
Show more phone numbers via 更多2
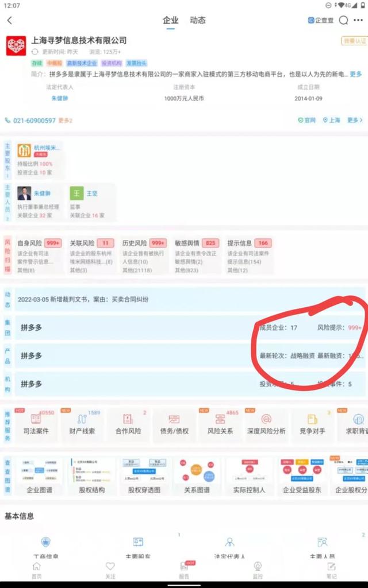(x=66, y=121)
